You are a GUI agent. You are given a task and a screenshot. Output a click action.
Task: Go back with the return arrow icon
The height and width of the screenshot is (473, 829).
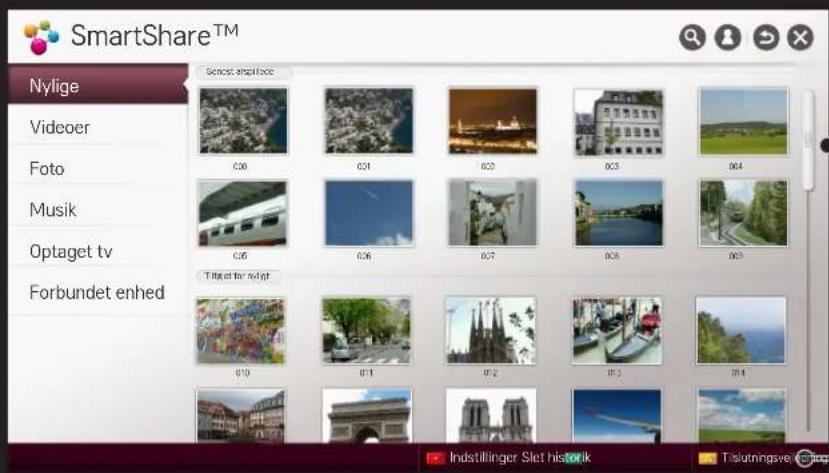766,38
